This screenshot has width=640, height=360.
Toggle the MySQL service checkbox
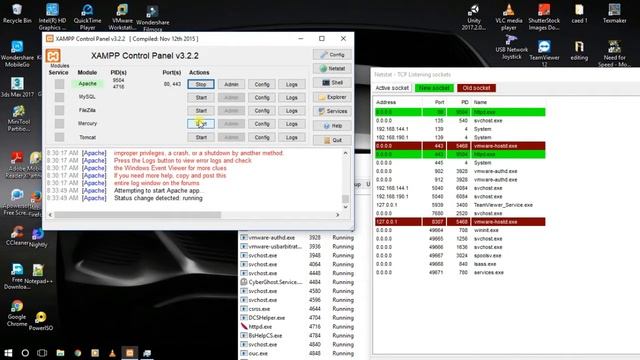60,97
